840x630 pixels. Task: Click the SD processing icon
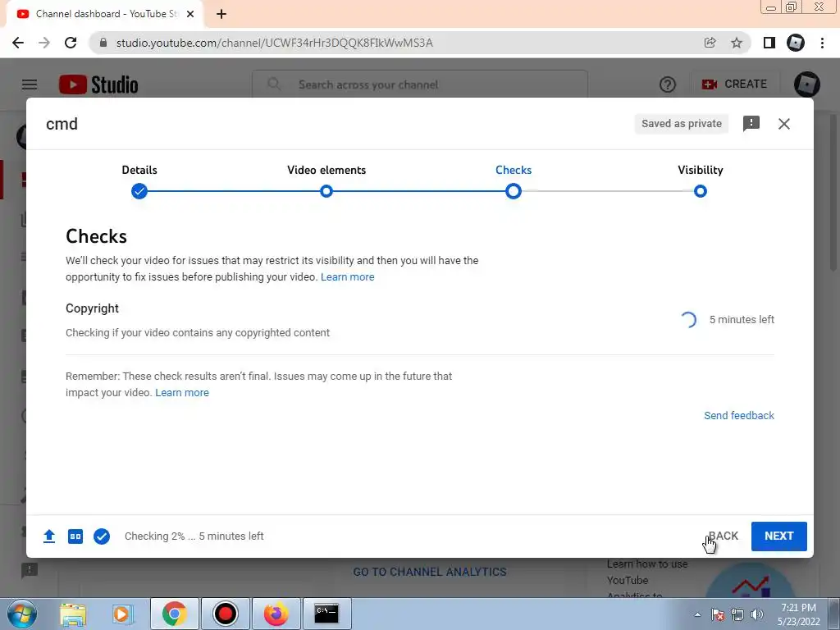point(75,536)
